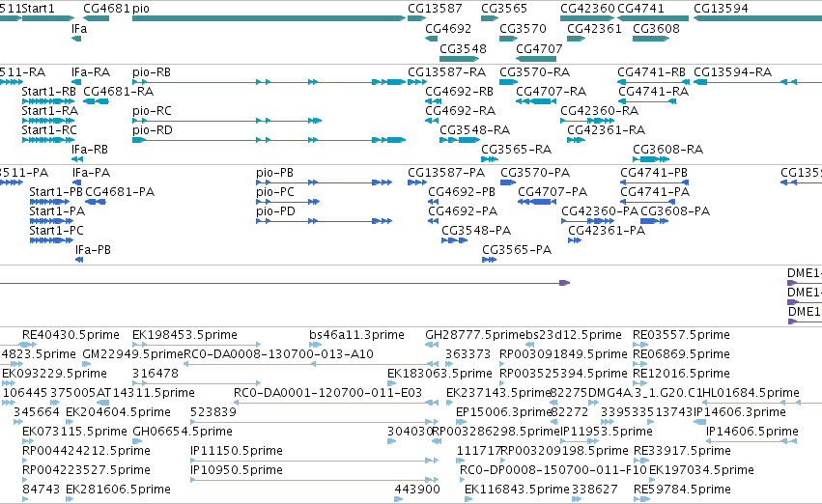Click the CG4681-RA transcript label

coord(119,91)
